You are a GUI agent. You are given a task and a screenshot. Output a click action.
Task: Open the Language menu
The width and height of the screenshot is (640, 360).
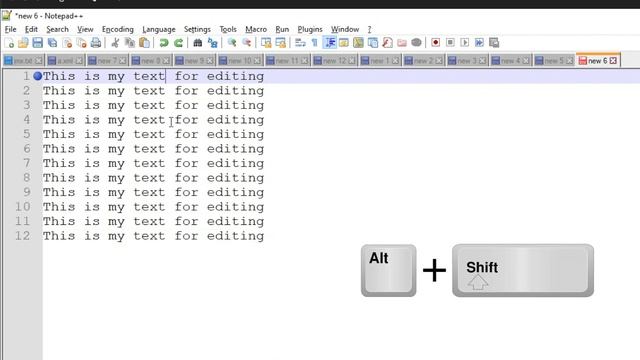[159, 29]
